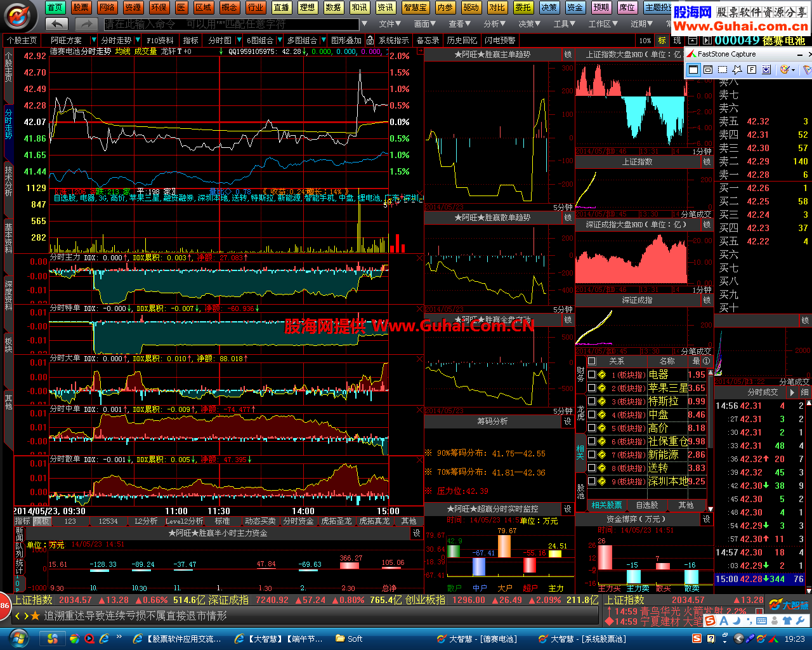This screenshot has width=812, height=650.
Task: Click the 智慧宝 button
Action: click(415, 8)
